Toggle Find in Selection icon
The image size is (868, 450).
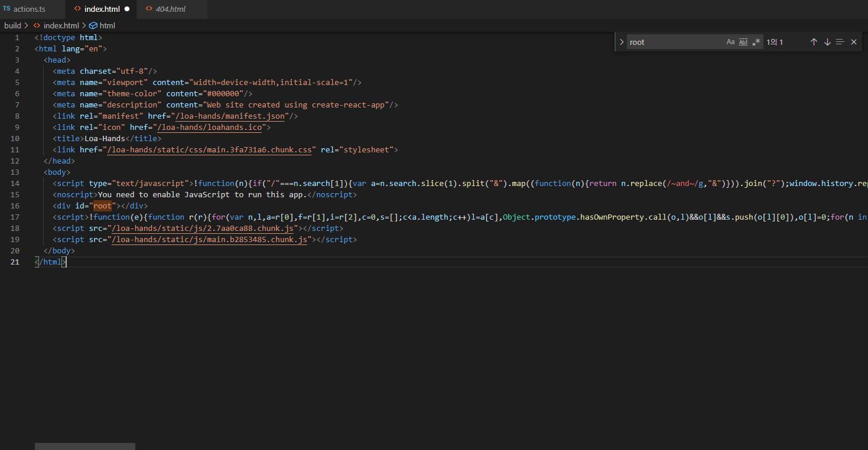[840, 42]
